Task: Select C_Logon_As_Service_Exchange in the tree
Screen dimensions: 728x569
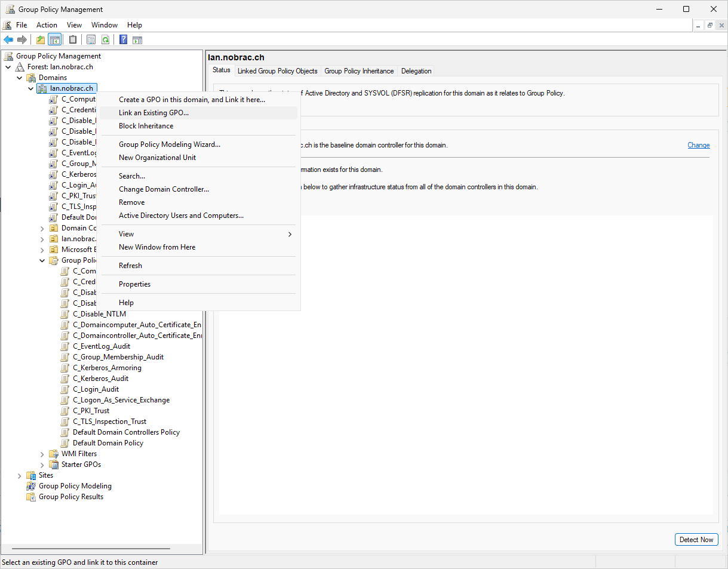Action: tap(121, 400)
